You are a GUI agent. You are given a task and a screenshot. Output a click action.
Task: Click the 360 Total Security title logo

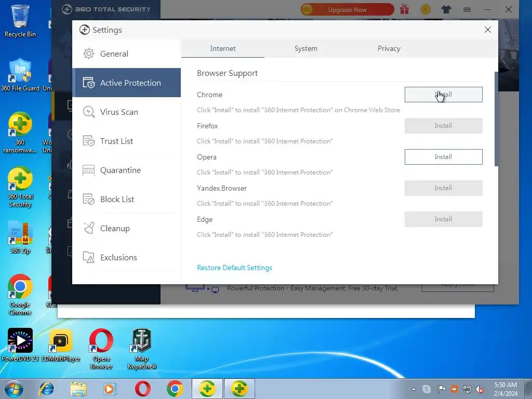(x=106, y=9)
